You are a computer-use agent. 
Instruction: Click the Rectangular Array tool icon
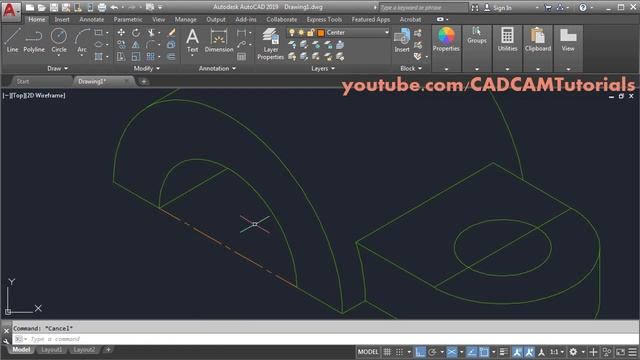pos(151,56)
